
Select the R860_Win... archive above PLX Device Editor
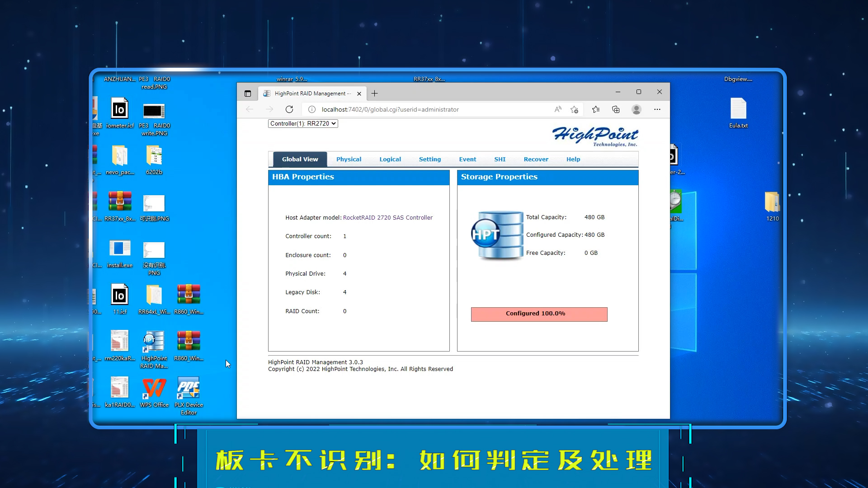[189, 346]
